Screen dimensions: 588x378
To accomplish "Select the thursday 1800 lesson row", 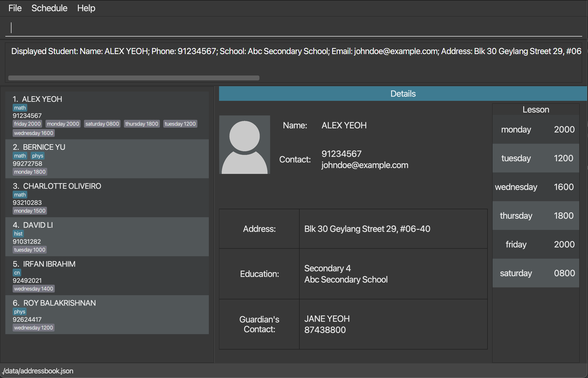I will pos(536,216).
